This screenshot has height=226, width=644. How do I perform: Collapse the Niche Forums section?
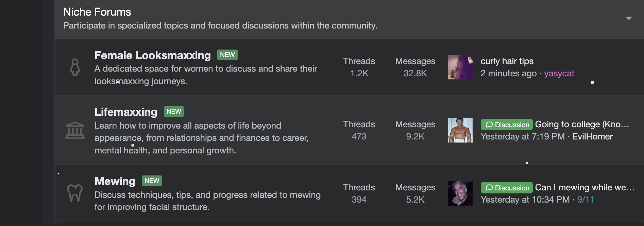pyautogui.click(x=628, y=18)
